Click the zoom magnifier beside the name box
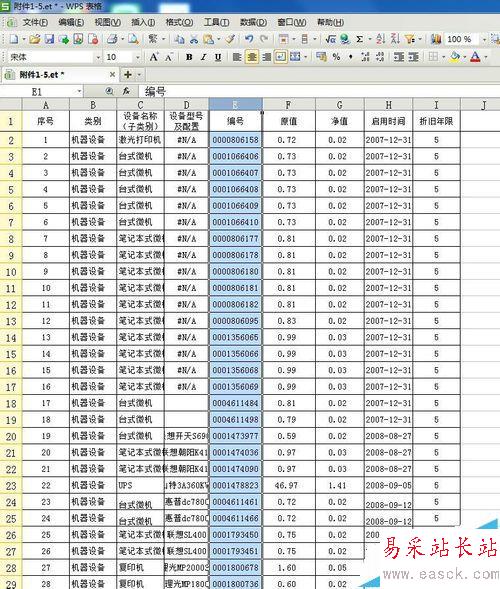Viewport: 500px width, 589px height. pos(109,91)
